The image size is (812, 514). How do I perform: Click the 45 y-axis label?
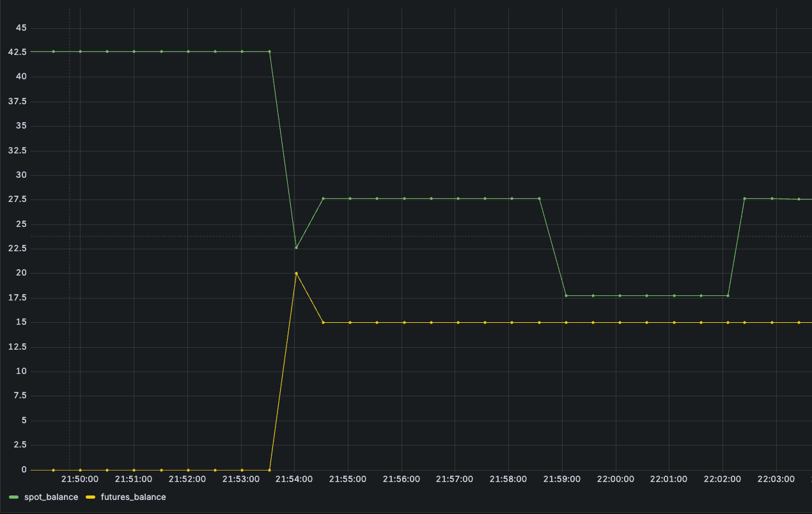pyautogui.click(x=20, y=27)
